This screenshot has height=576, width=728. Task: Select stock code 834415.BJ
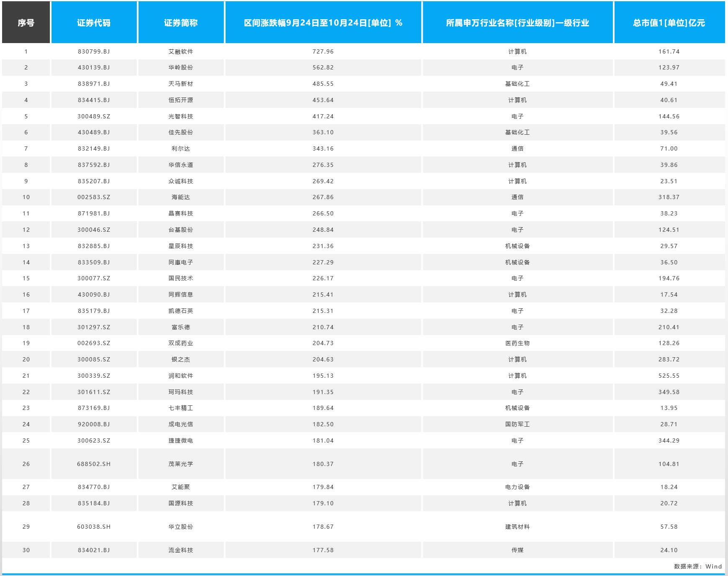pos(94,100)
